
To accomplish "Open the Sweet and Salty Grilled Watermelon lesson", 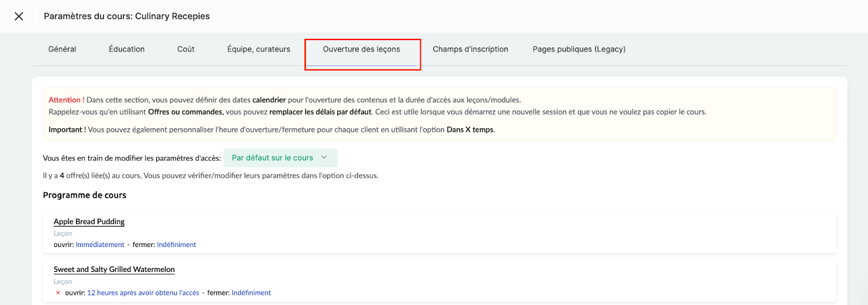I will pos(114,269).
